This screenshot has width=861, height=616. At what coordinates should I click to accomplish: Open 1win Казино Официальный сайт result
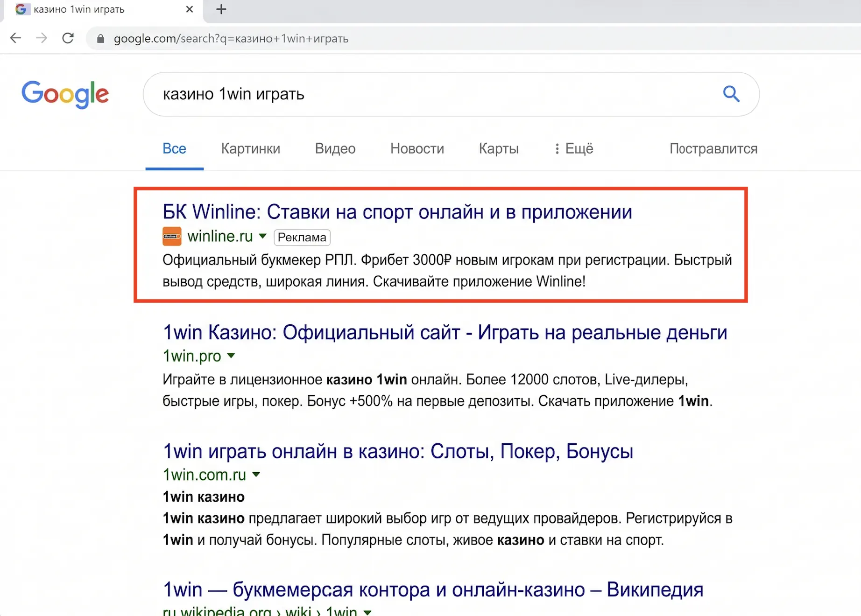[445, 333]
